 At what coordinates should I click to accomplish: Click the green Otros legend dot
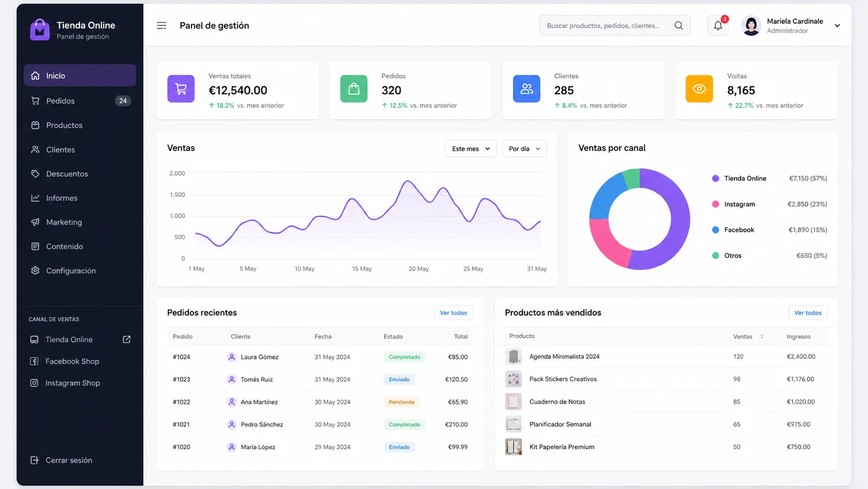715,256
